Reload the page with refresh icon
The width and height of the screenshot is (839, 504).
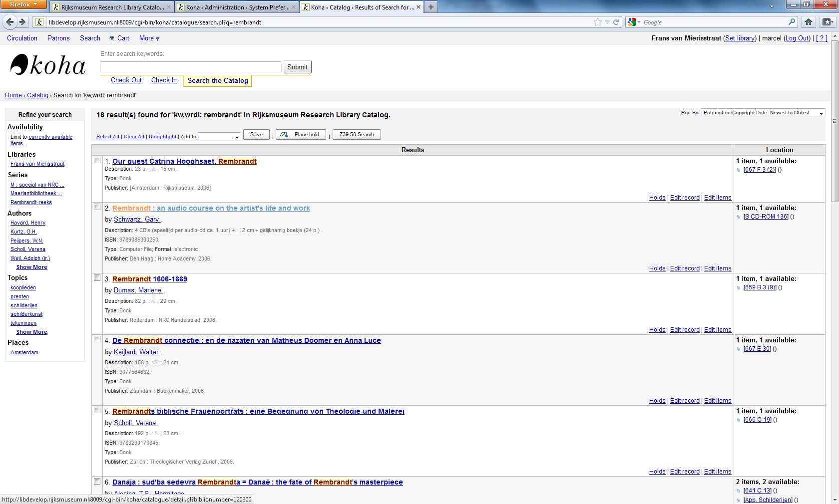click(x=616, y=22)
